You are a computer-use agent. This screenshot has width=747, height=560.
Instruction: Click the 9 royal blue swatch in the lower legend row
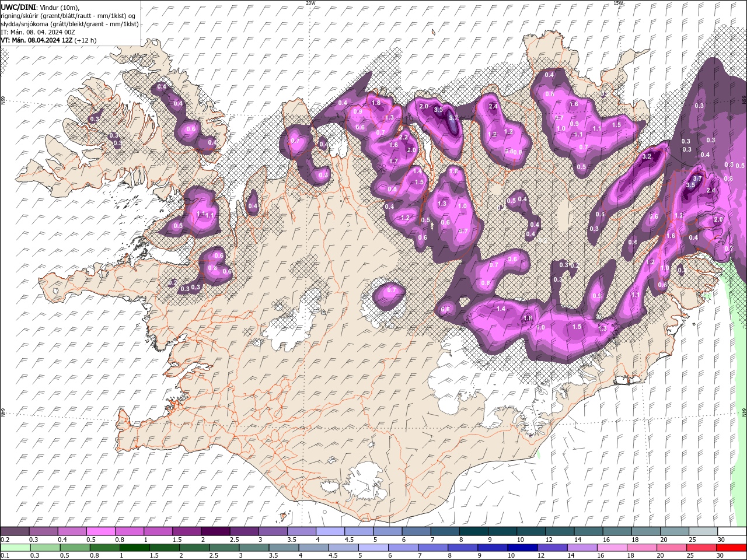tap(493, 548)
